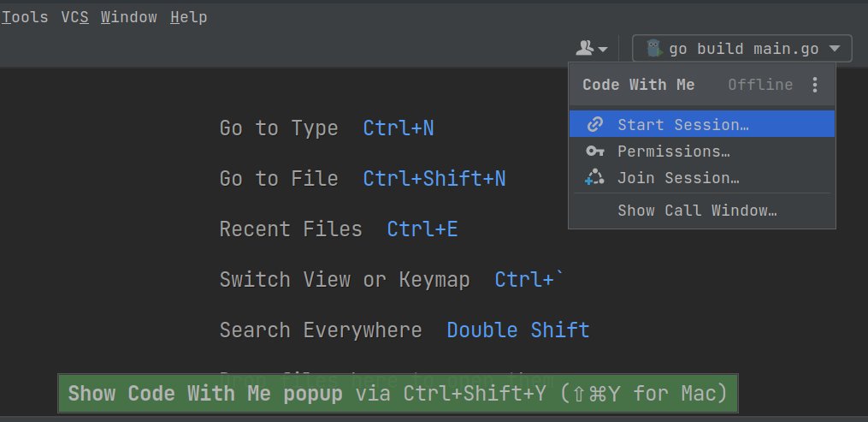The image size is (868, 422).
Task: Open Code With Me popup options (three dots)
Action: pos(814,85)
